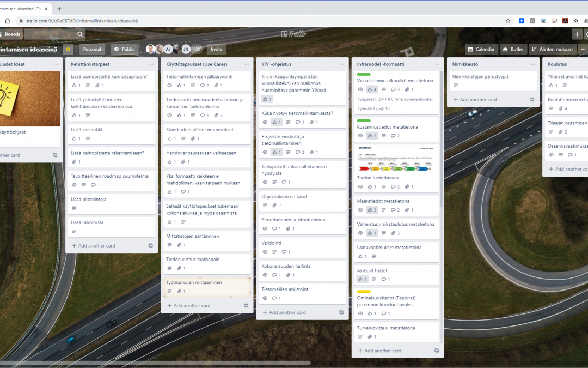Open the Työnkulkujen mittaaminen card

point(207,287)
